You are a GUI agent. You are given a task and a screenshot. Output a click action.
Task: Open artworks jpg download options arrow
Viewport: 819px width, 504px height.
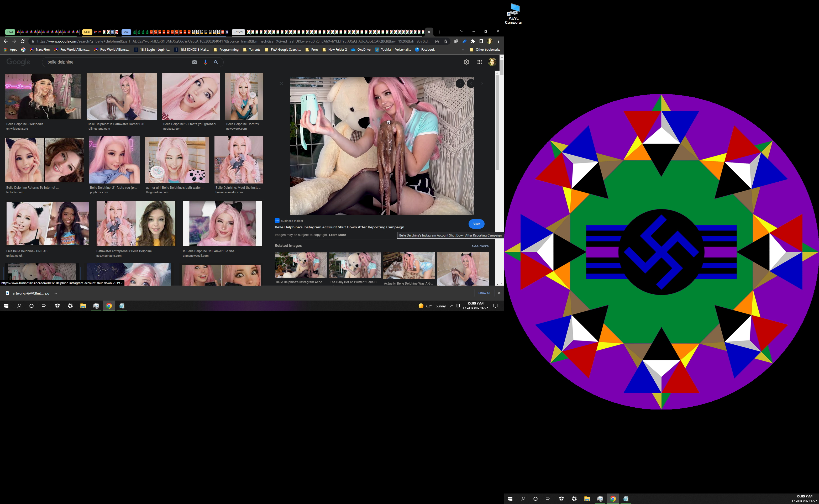pos(56,293)
